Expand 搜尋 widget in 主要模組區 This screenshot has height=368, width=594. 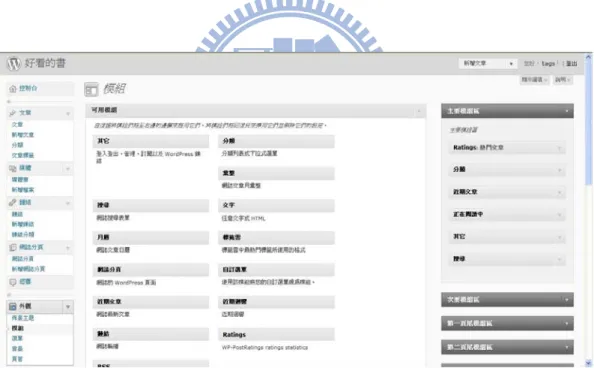tap(559, 260)
